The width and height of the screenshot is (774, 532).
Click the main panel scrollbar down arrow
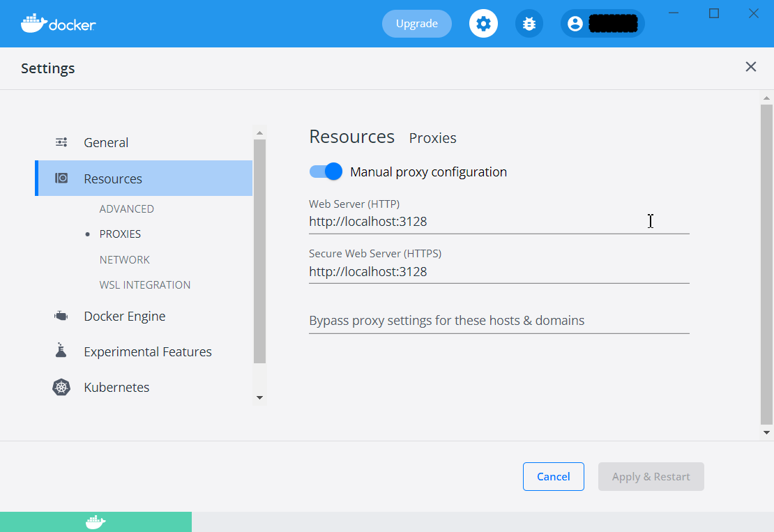[766, 432]
